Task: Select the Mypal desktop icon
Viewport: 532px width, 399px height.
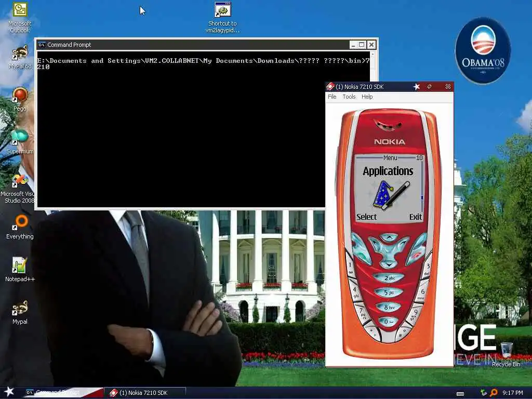Action: [x=20, y=312]
